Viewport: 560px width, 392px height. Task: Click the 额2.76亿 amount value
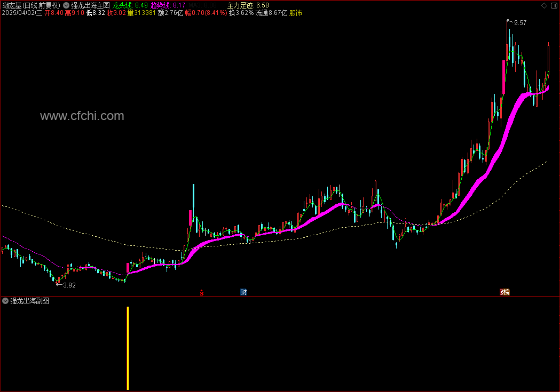click(x=170, y=13)
